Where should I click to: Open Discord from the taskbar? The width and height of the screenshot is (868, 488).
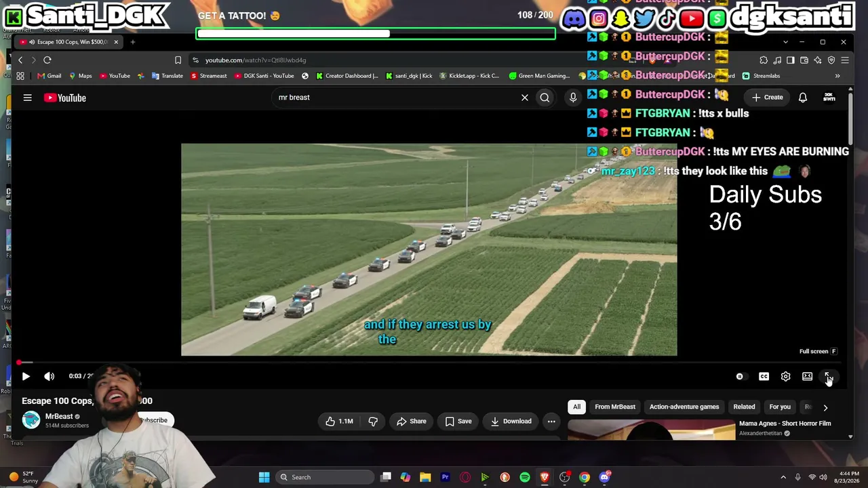coord(605,477)
